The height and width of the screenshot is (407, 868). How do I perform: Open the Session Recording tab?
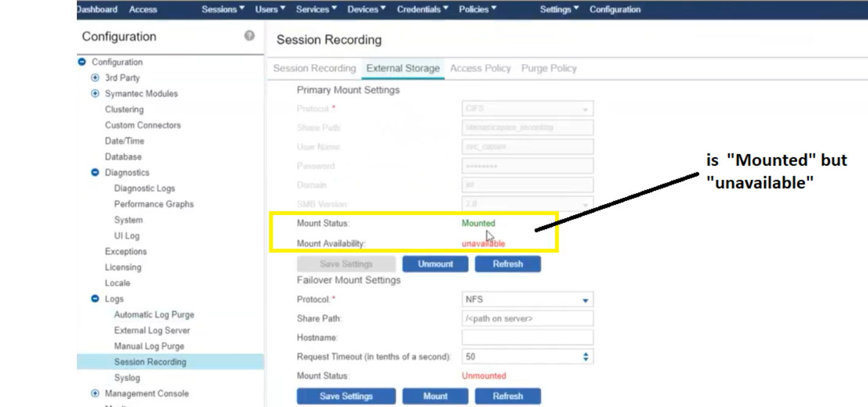click(x=314, y=68)
